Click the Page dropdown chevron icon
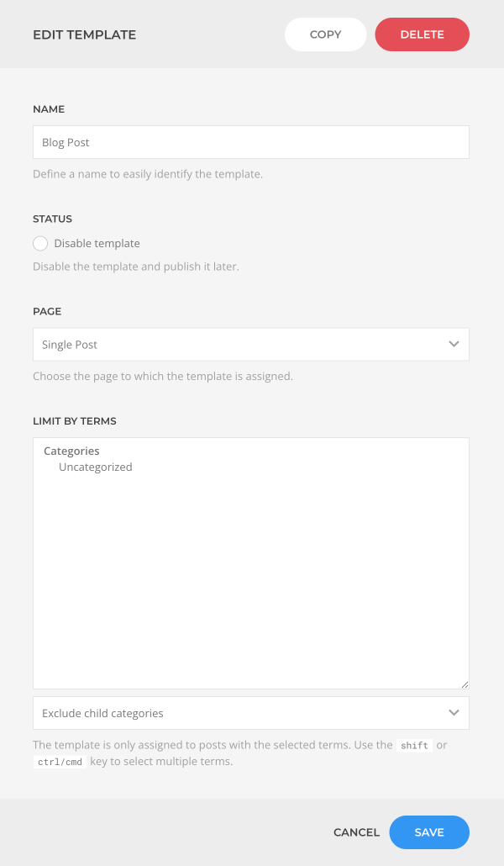504x866 pixels. click(x=454, y=344)
